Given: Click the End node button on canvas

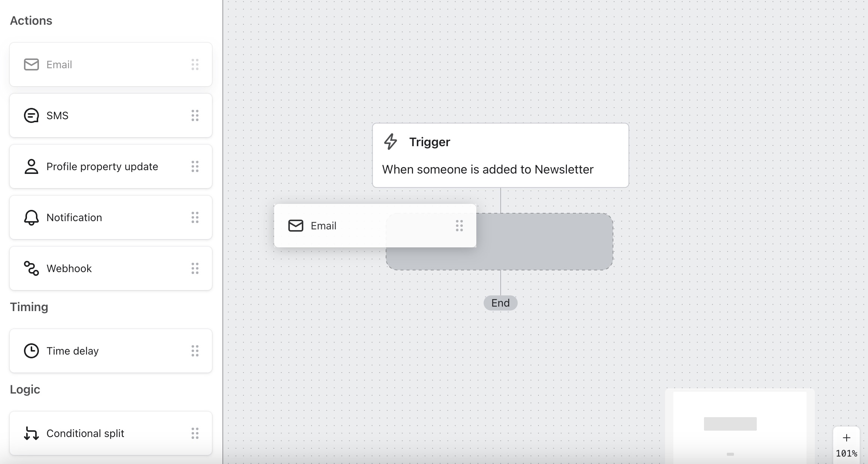Looking at the screenshot, I should point(500,302).
